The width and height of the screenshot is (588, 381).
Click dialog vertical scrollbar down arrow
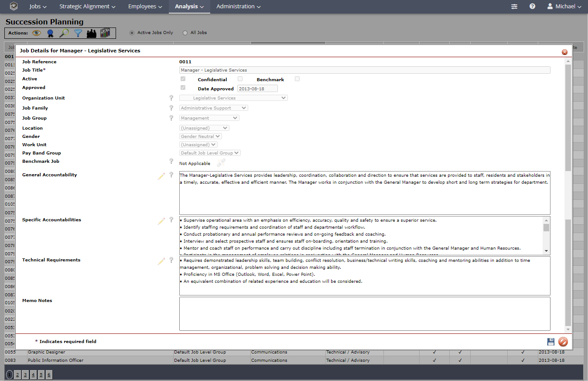tap(568, 329)
